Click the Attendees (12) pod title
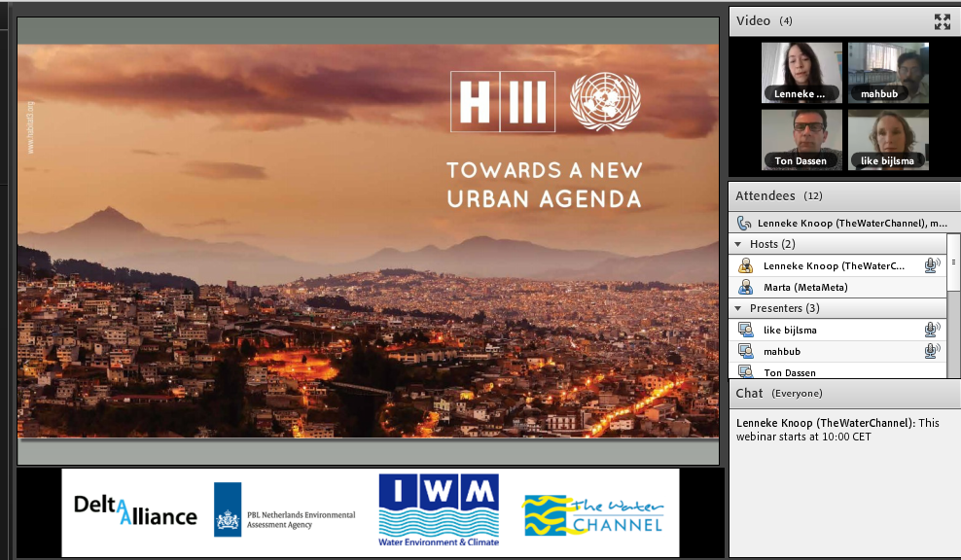 click(x=779, y=196)
